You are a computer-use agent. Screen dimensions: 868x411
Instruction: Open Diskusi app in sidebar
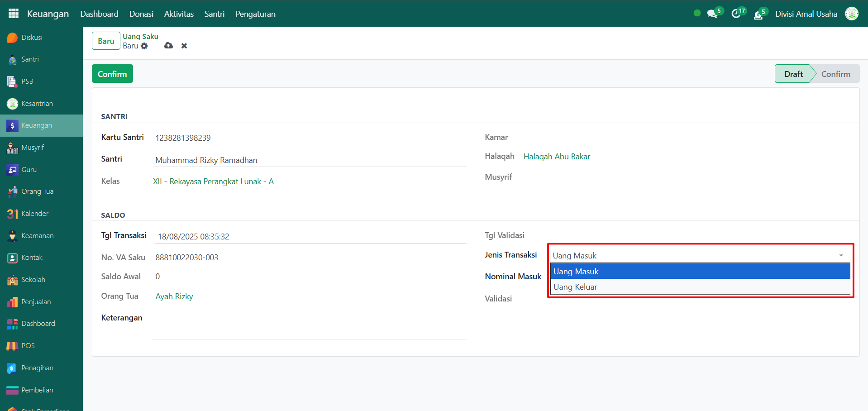pos(32,38)
